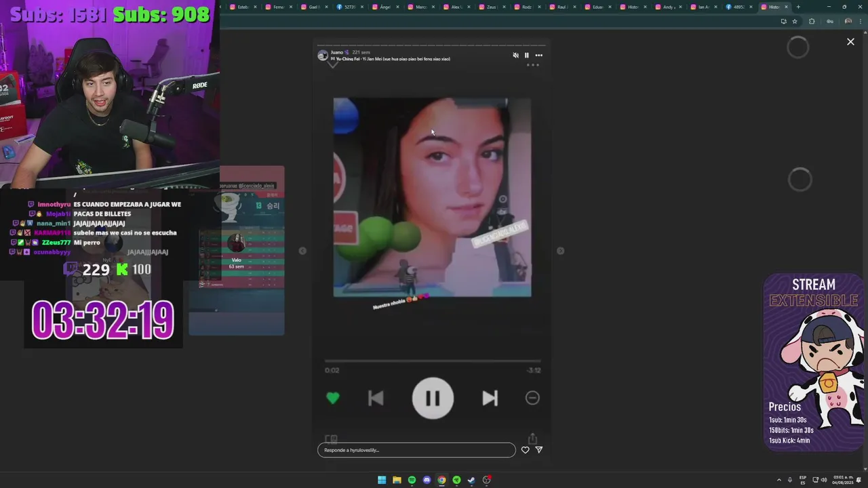Open Google Chrome from the taskbar

point(441,480)
